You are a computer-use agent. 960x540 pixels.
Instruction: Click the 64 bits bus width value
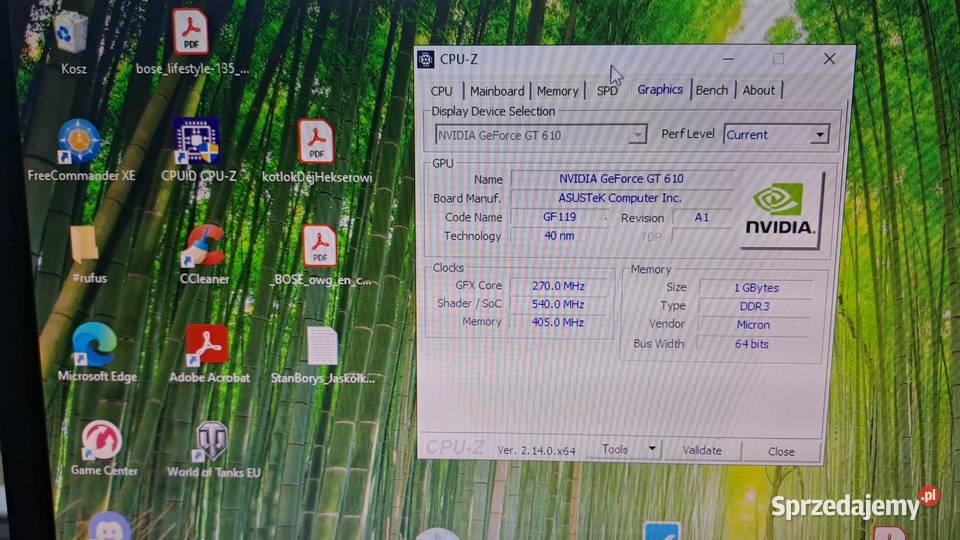coord(751,344)
